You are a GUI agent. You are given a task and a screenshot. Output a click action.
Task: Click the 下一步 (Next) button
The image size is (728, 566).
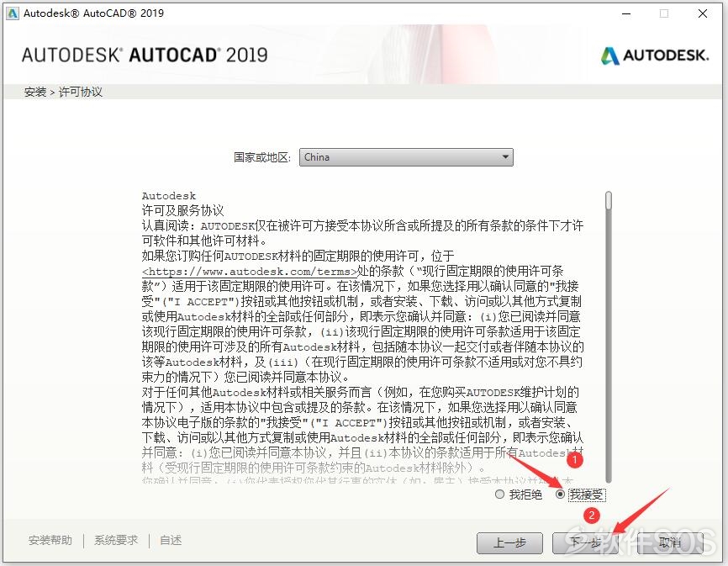(585, 542)
